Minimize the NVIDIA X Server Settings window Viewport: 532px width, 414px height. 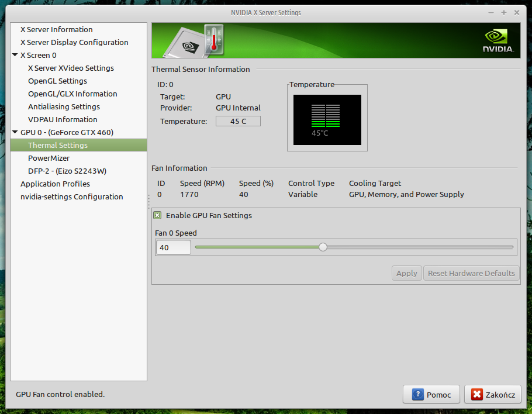click(x=491, y=13)
